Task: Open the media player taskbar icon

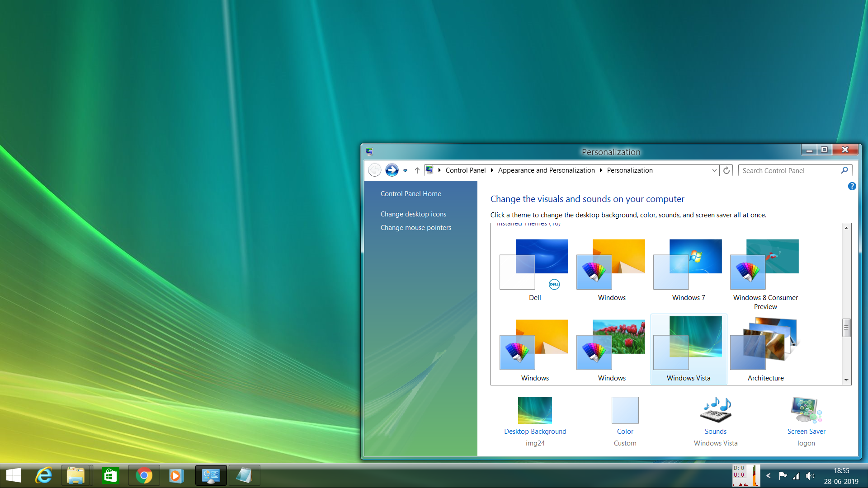Action: point(176,475)
